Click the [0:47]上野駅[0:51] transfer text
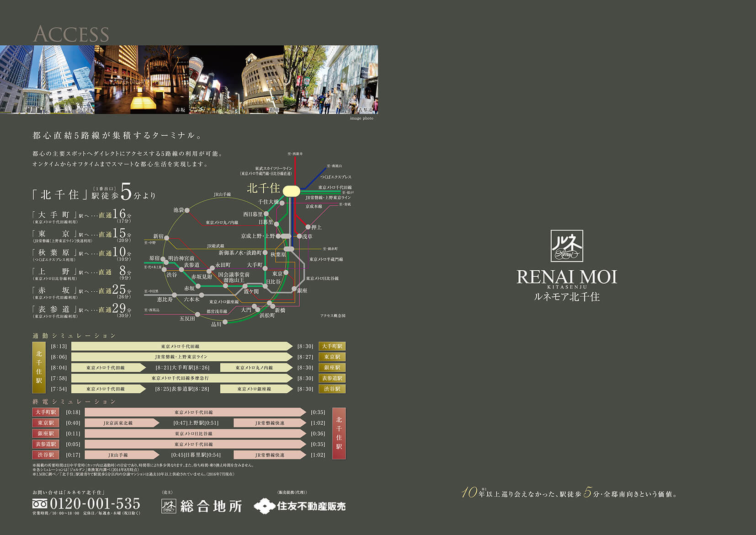Viewport: 756px width, 535px height. click(x=196, y=423)
